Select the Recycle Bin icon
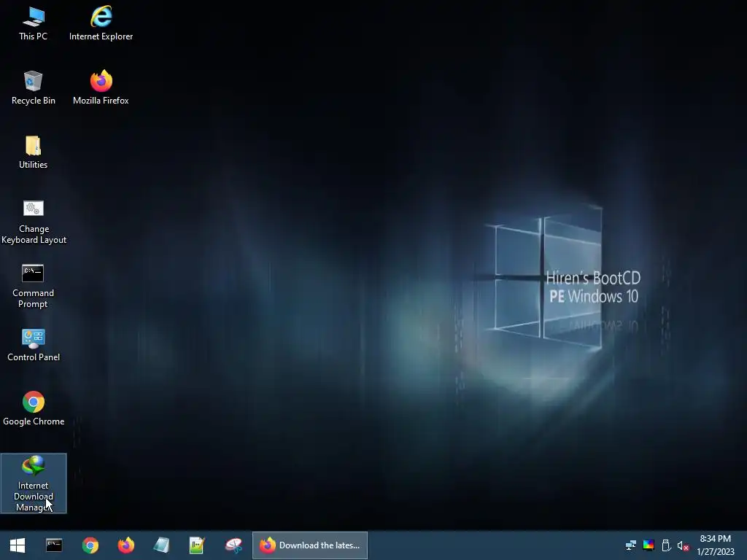747x560 pixels. 34,88
